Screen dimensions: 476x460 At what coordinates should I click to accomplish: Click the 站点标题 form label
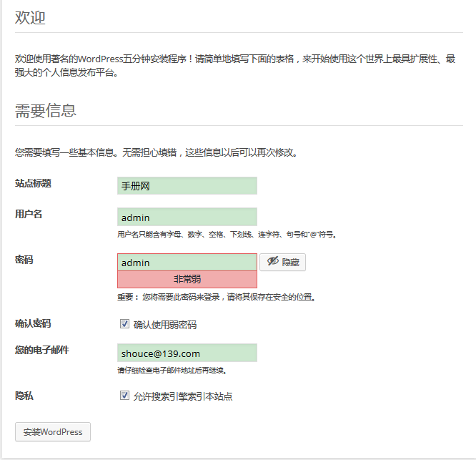[33, 183]
